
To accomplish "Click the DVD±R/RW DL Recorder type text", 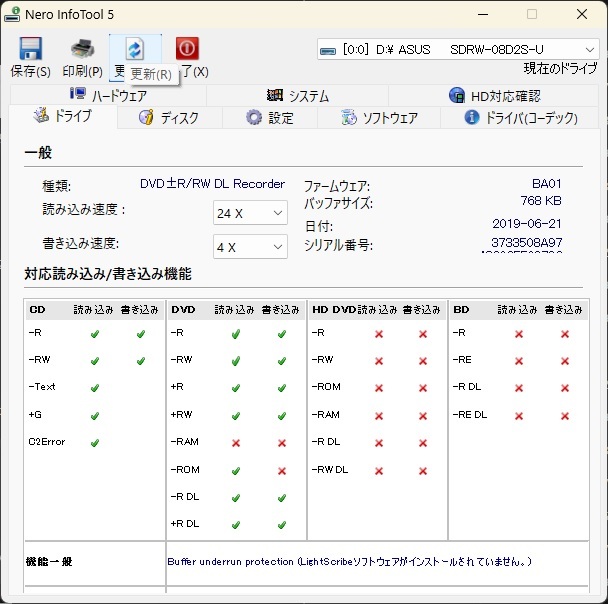I will point(212,183).
